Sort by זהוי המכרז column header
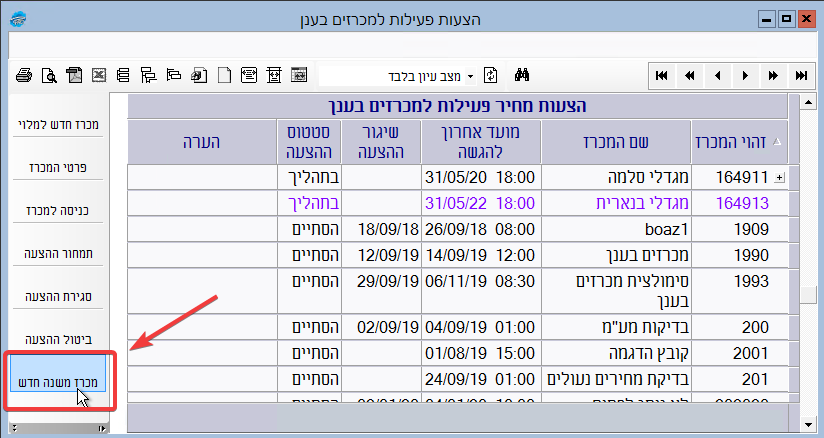This screenshot has width=824, height=438. tap(739, 142)
